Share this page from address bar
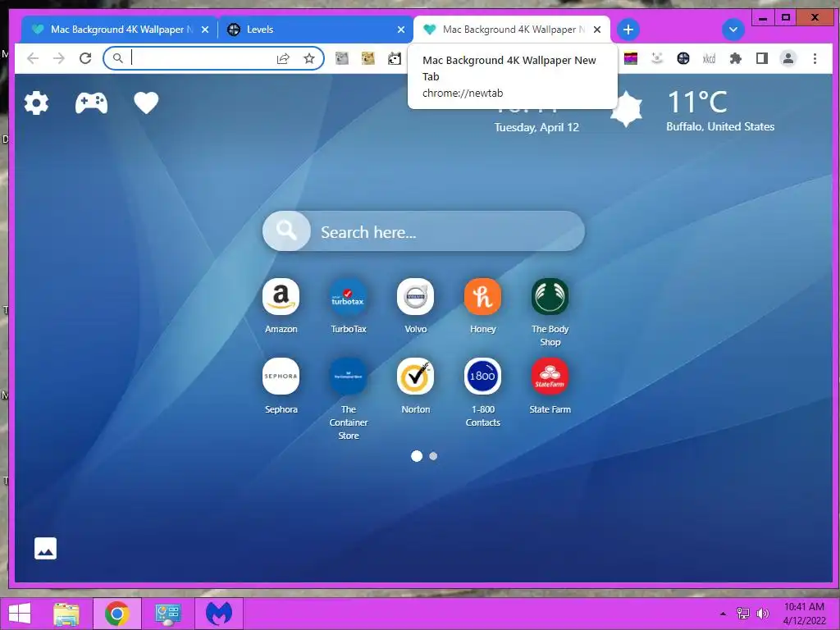This screenshot has width=840, height=630. click(283, 58)
